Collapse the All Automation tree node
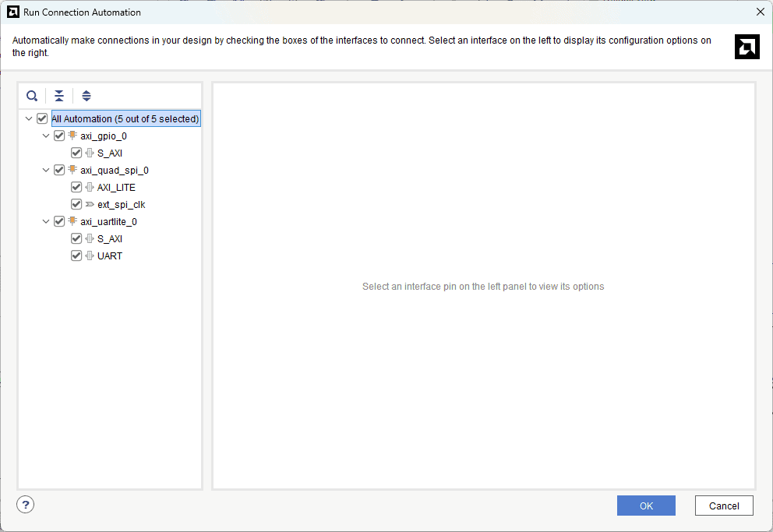The image size is (773, 532). pyautogui.click(x=29, y=119)
